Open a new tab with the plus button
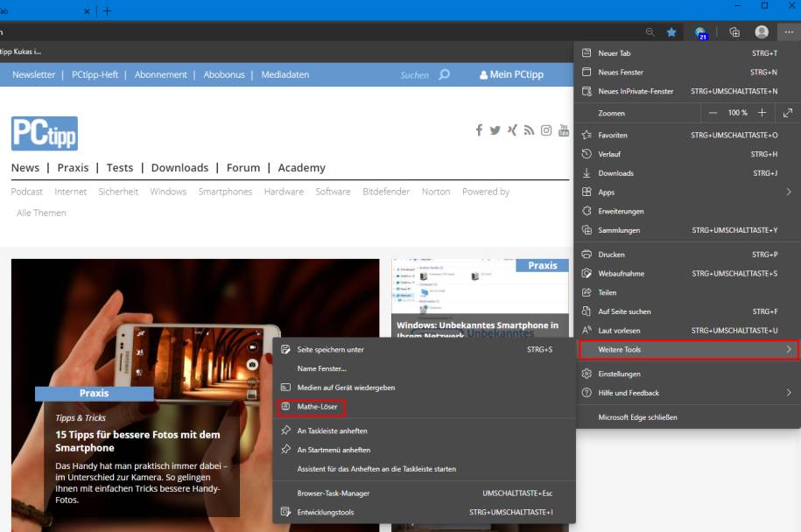The width and height of the screenshot is (801, 532). (x=107, y=10)
